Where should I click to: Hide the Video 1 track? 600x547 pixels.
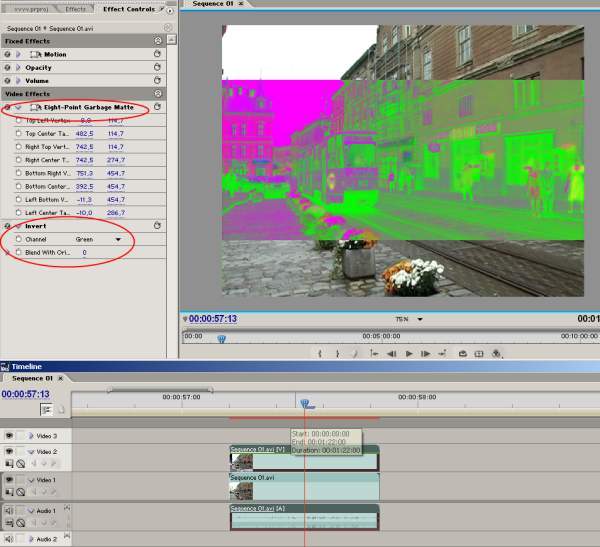pyautogui.click(x=9, y=480)
